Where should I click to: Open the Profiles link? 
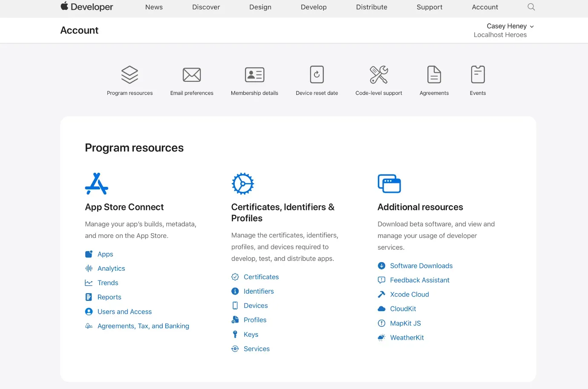[x=255, y=320]
